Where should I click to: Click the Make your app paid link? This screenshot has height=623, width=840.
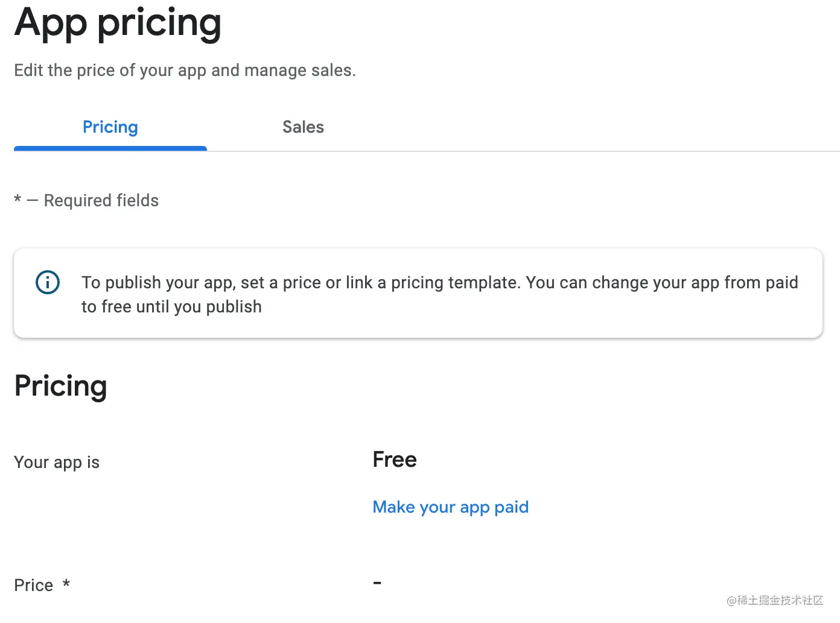coord(450,507)
